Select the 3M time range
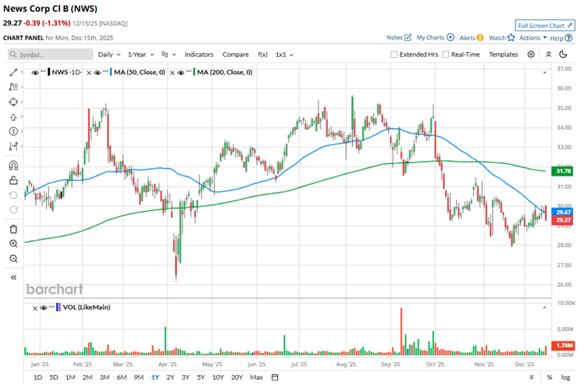 coord(105,377)
